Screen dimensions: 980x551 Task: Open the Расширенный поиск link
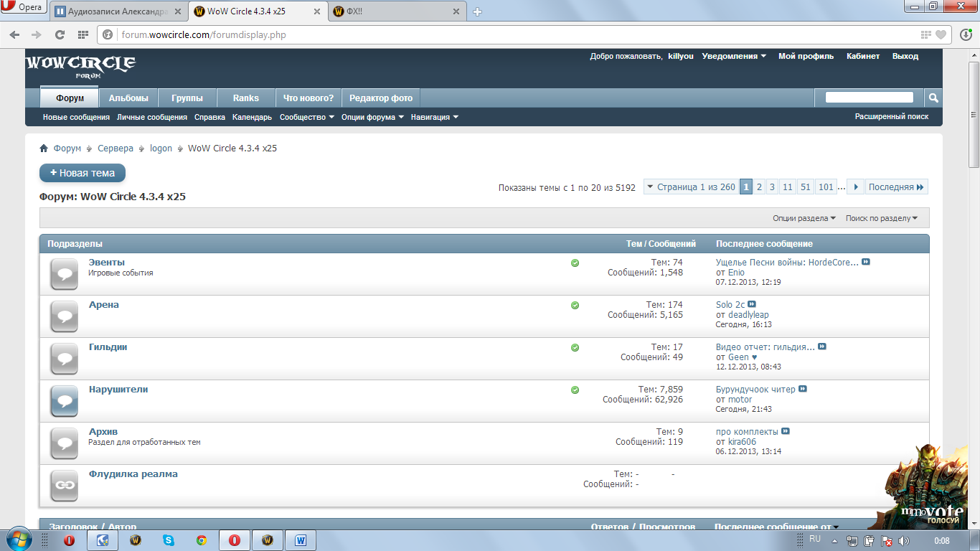click(892, 116)
